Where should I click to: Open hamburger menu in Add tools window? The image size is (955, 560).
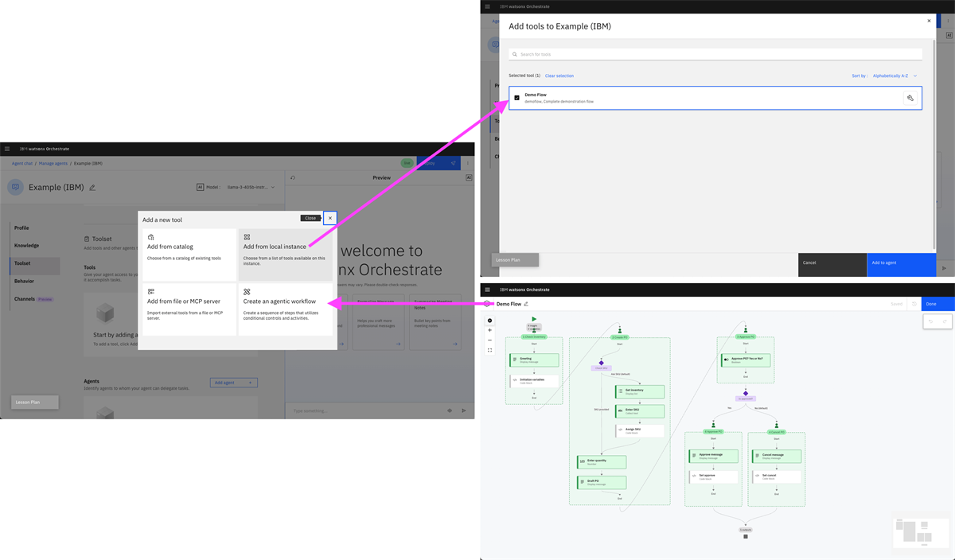point(488,6)
